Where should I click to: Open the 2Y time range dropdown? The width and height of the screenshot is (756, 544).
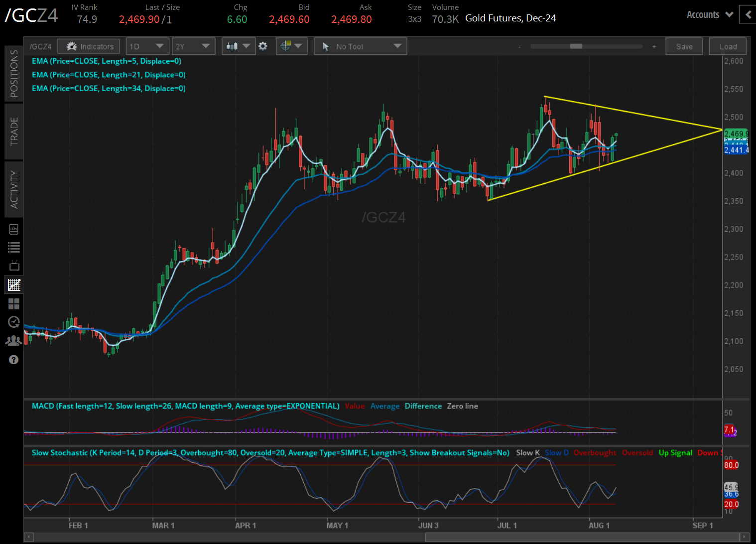click(193, 46)
